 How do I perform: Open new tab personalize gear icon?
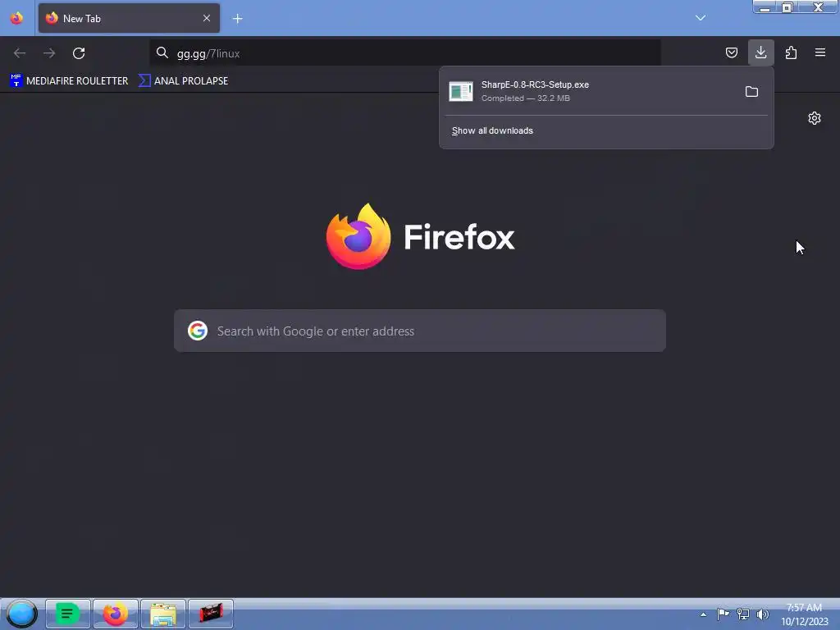[815, 118]
